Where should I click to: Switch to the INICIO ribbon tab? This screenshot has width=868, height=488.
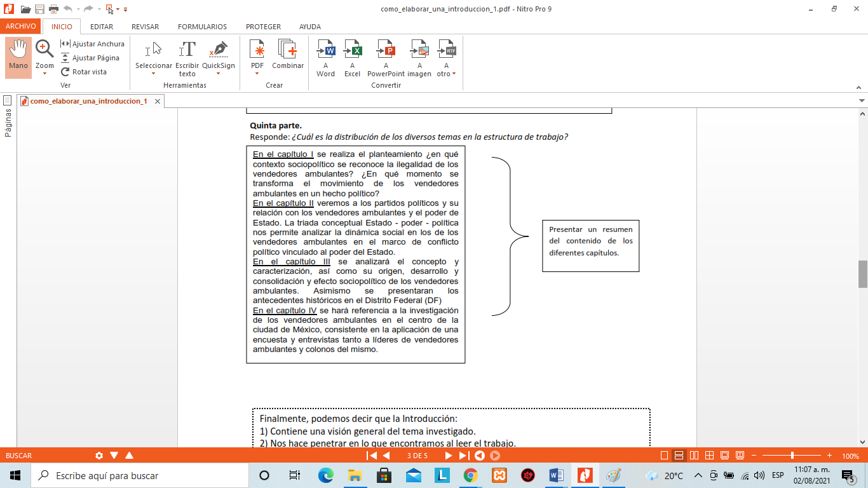[x=62, y=27]
